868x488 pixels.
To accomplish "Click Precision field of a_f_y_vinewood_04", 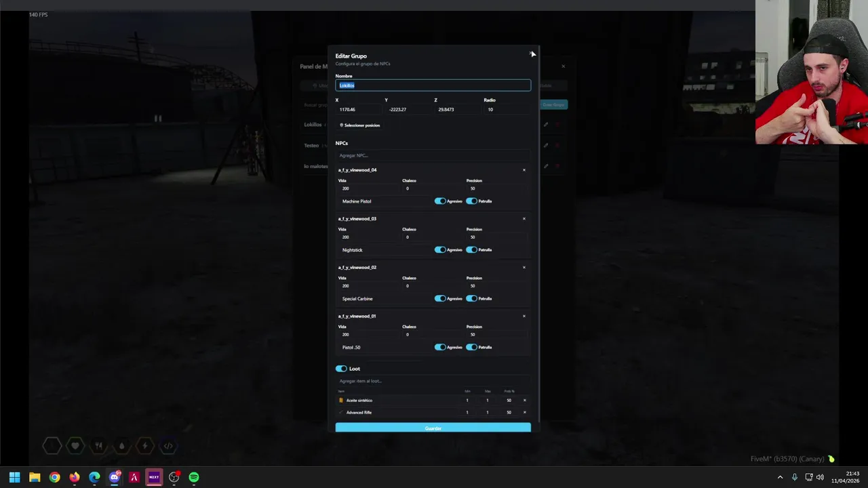I will (496, 188).
